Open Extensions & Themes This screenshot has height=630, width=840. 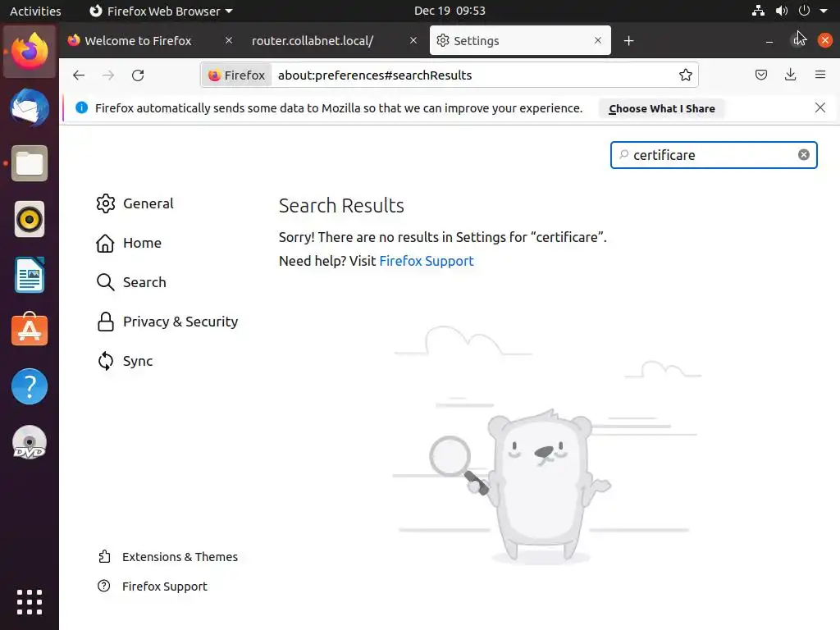(167, 557)
